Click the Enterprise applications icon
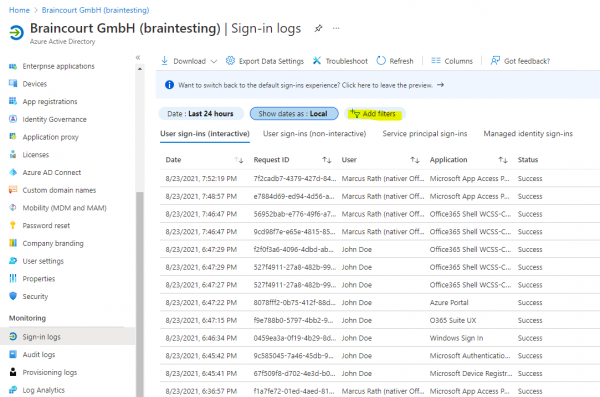Viewport: 600px width, 397px height. tap(13, 66)
